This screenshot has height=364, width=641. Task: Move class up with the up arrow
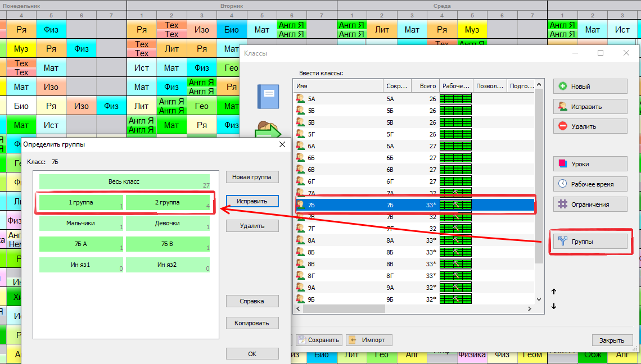554,292
